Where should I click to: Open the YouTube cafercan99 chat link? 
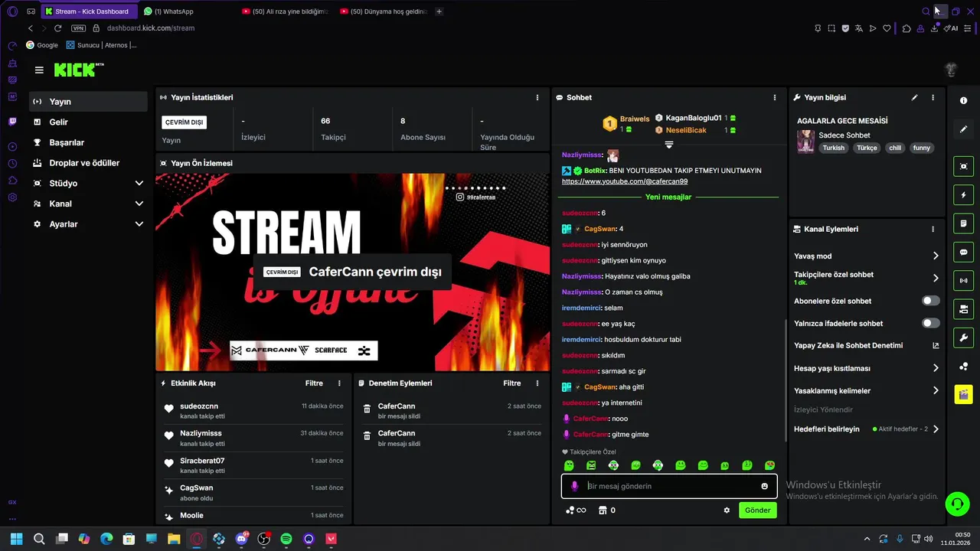[x=625, y=181]
